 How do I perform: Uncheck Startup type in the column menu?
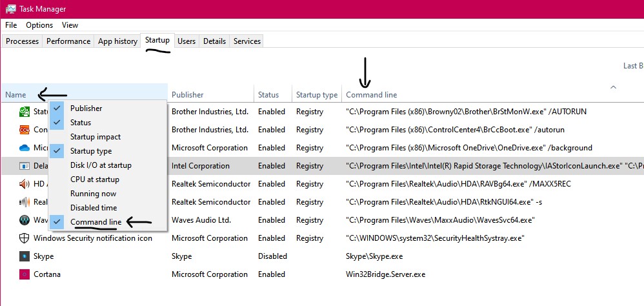(x=108, y=151)
